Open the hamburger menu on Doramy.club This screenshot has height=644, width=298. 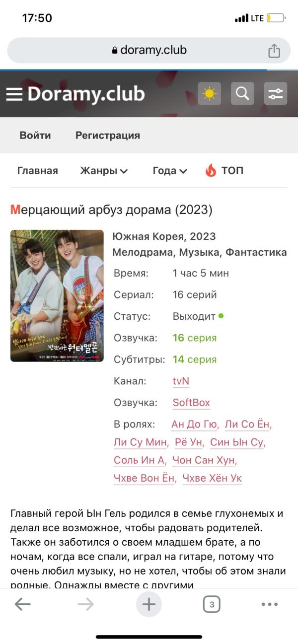click(14, 94)
